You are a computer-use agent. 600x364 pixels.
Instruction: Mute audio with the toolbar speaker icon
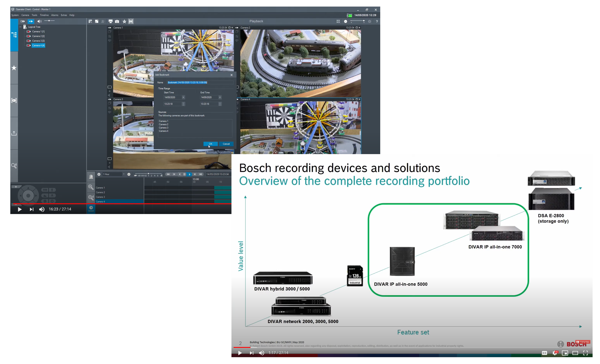(x=39, y=21)
